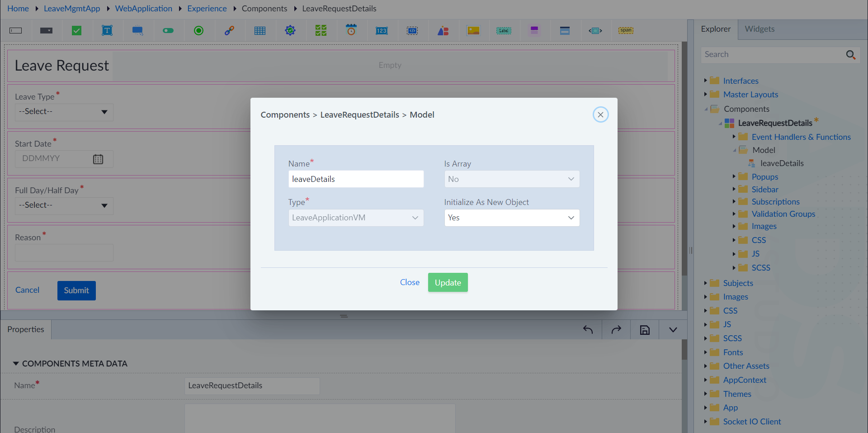Select the HTML code widget icon

click(x=412, y=31)
